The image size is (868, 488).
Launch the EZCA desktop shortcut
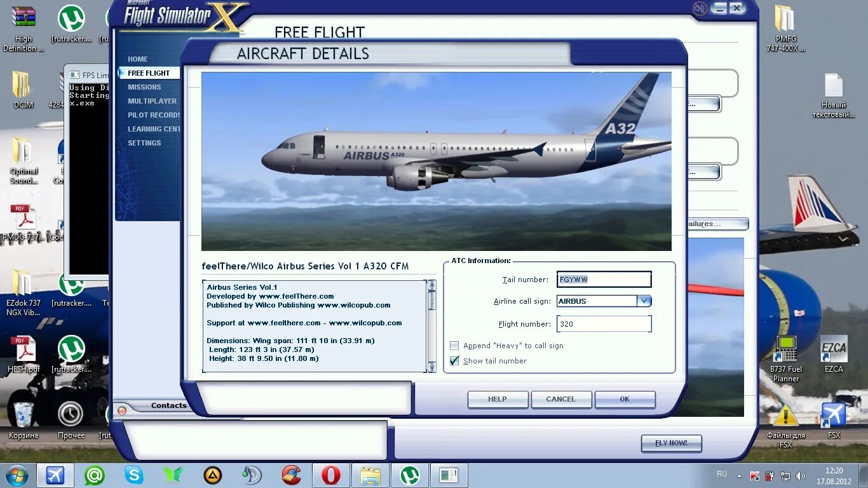tap(834, 355)
